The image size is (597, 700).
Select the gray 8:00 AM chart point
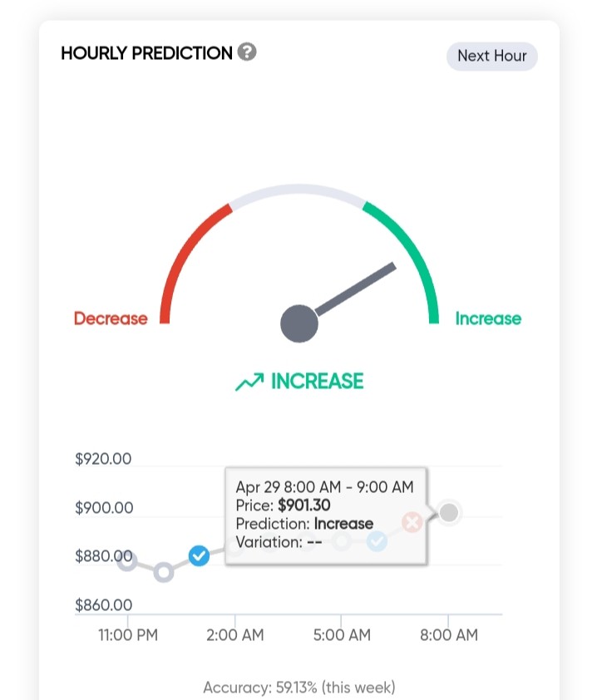(449, 512)
